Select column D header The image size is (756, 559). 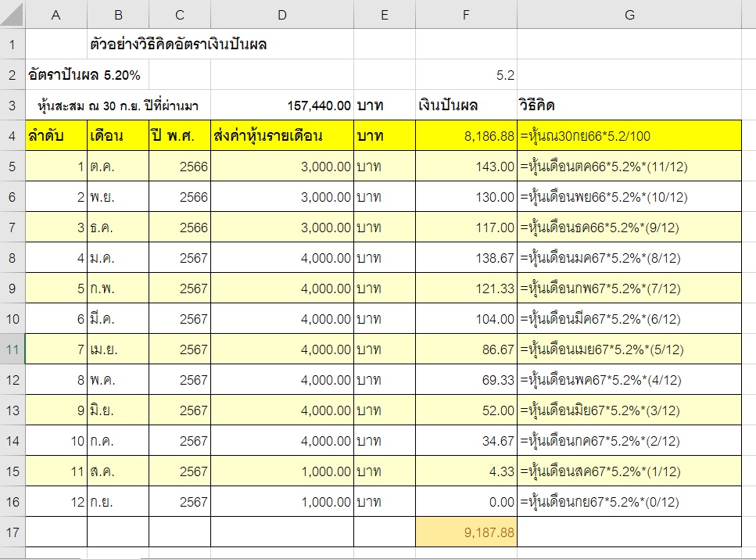(x=281, y=14)
